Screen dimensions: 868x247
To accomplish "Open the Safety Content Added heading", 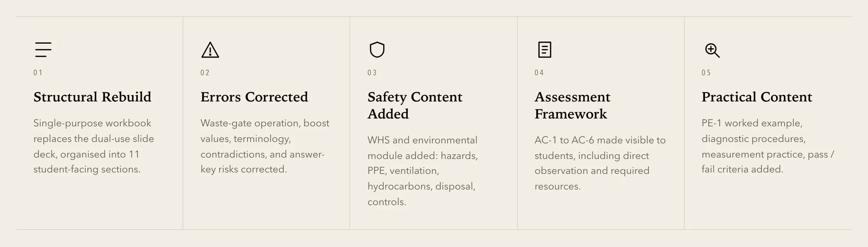I will [x=415, y=105].
